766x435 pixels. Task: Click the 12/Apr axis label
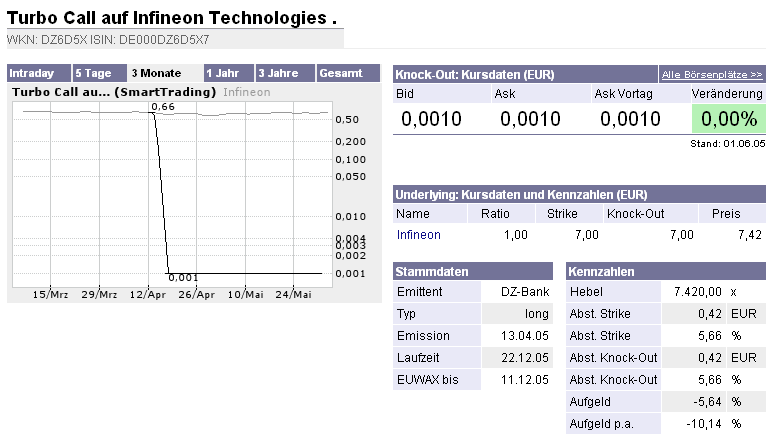coord(148,295)
